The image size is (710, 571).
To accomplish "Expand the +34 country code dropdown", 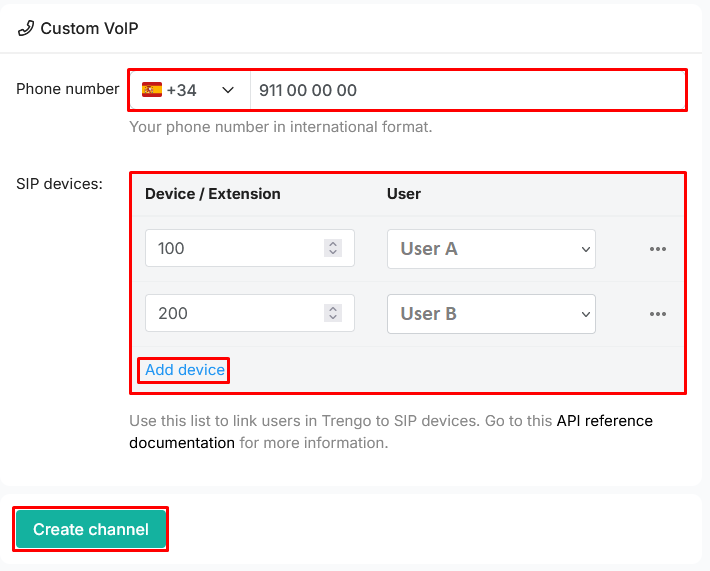I will (228, 90).
